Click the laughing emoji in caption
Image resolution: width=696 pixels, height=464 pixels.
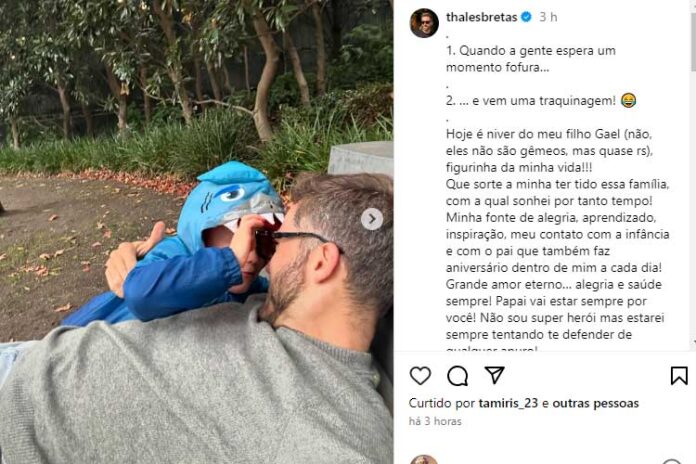tap(629, 100)
